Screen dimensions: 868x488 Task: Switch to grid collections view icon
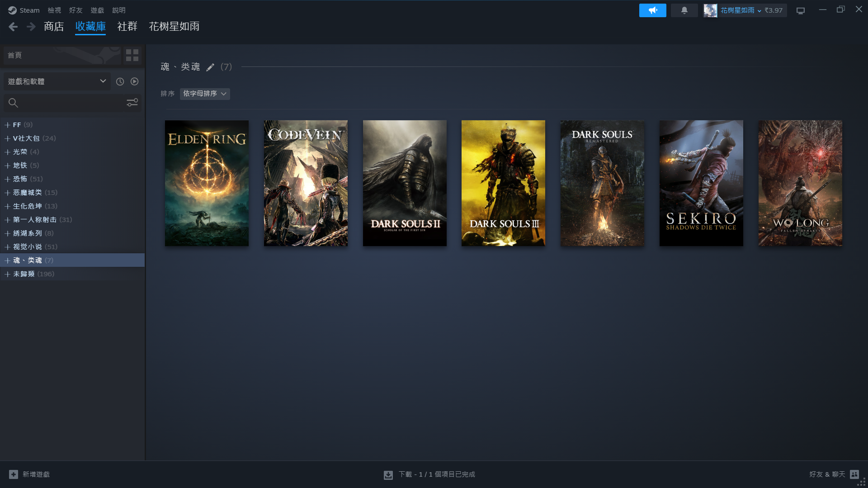(132, 55)
